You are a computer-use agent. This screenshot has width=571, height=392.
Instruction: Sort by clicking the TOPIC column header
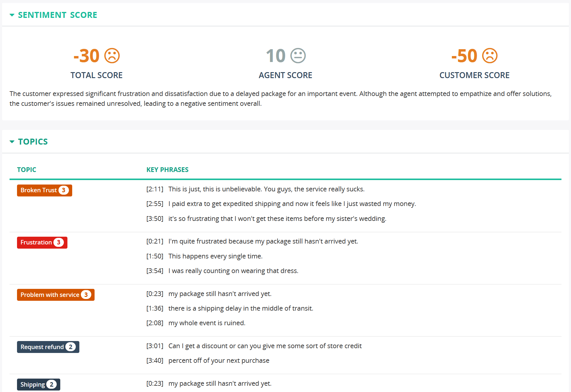coord(27,169)
